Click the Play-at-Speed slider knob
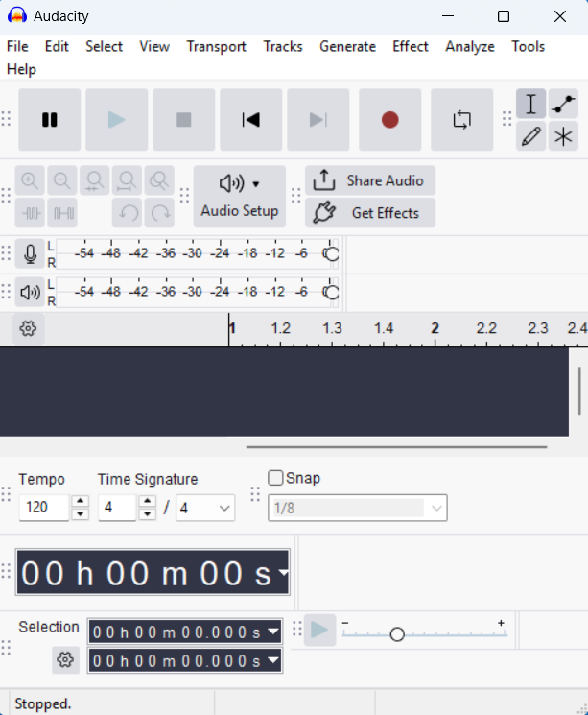Viewport: 588px width, 715px height. [x=397, y=633]
